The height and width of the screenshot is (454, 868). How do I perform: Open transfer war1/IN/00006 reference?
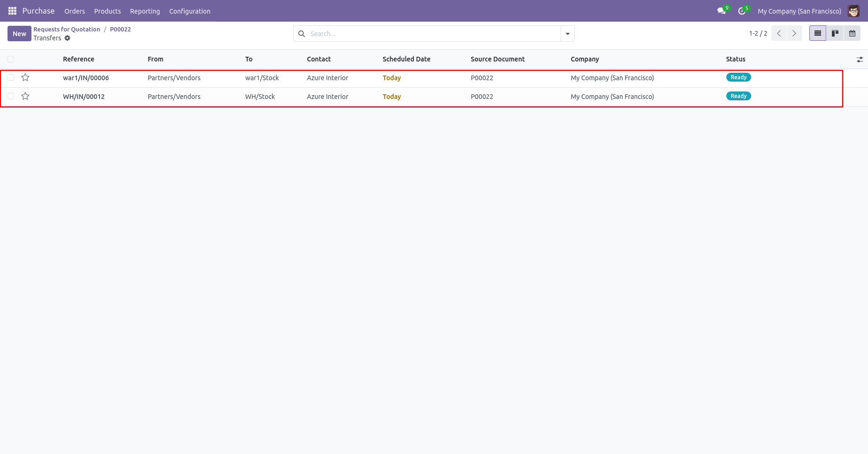click(86, 78)
